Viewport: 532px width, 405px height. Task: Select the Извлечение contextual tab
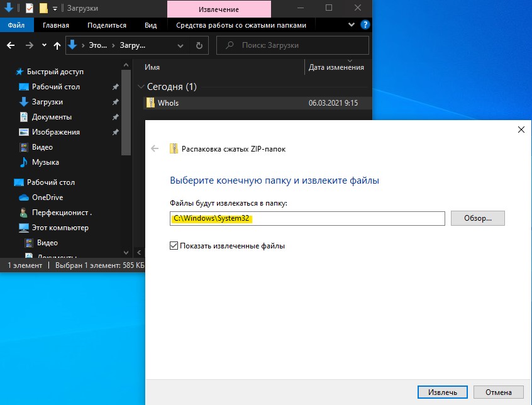(x=219, y=9)
